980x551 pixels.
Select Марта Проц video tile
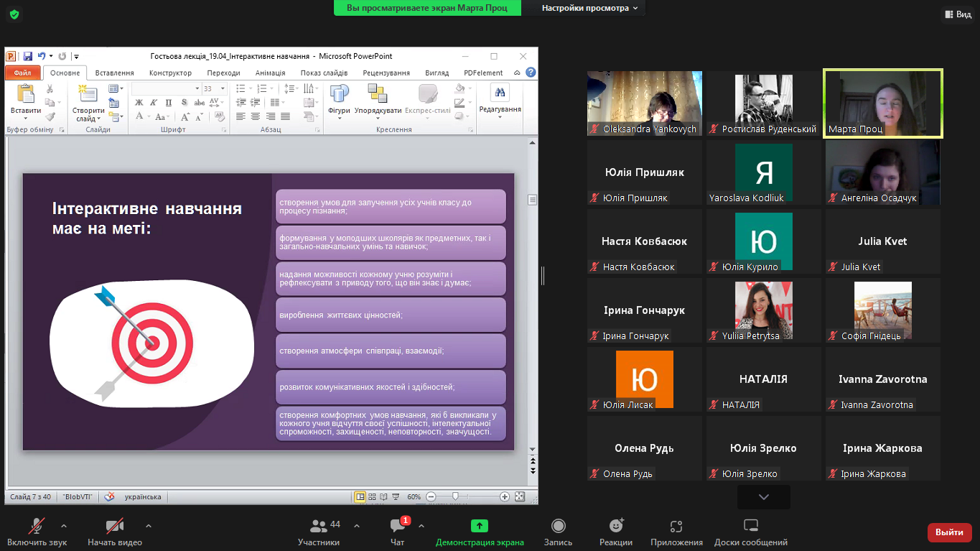pos(882,103)
